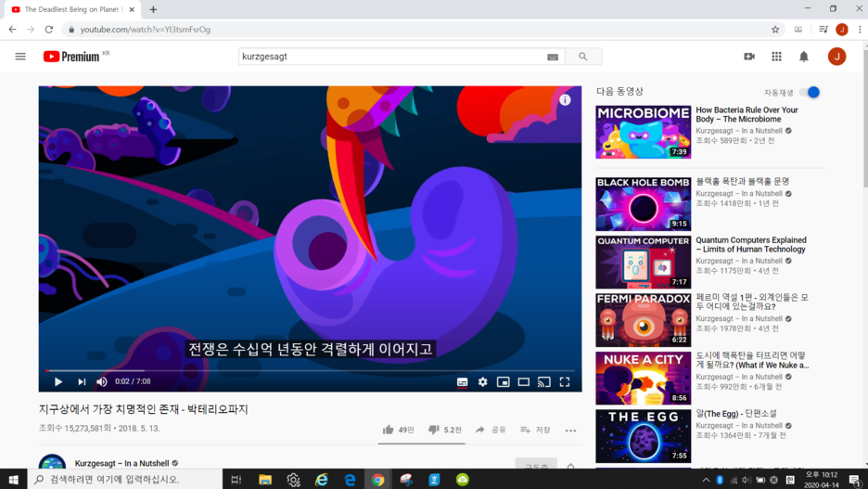Bookmark this page with the star
Screen dimensions: 868x489
coord(775,30)
